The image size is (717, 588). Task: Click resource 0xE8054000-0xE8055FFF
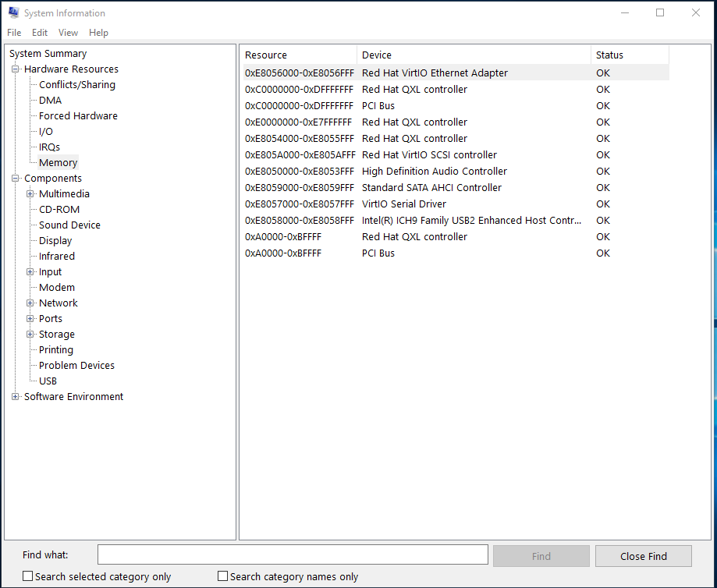[300, 139]
